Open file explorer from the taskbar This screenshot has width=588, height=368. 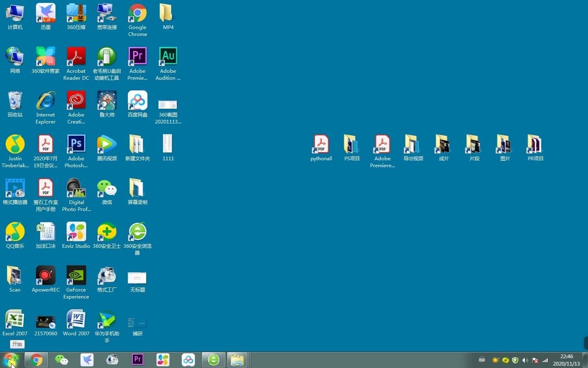coord(237,360)
